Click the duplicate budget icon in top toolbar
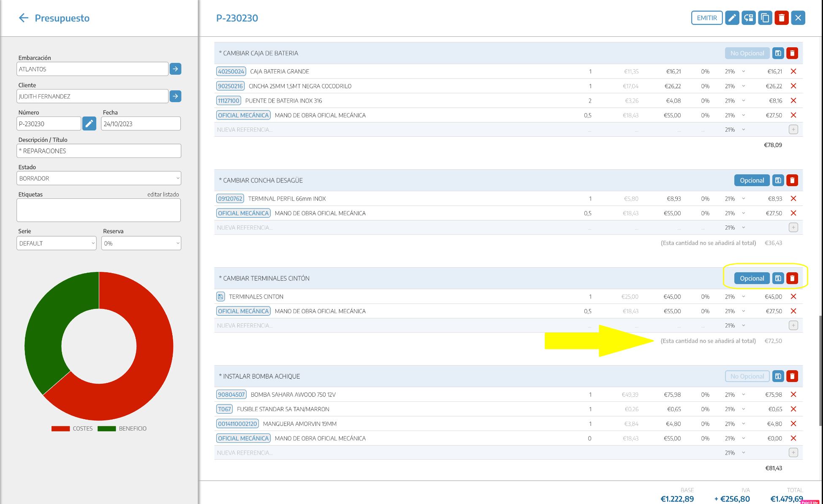Image resolution: width=823 pixels, height=504 pixels. coord(765,18)
